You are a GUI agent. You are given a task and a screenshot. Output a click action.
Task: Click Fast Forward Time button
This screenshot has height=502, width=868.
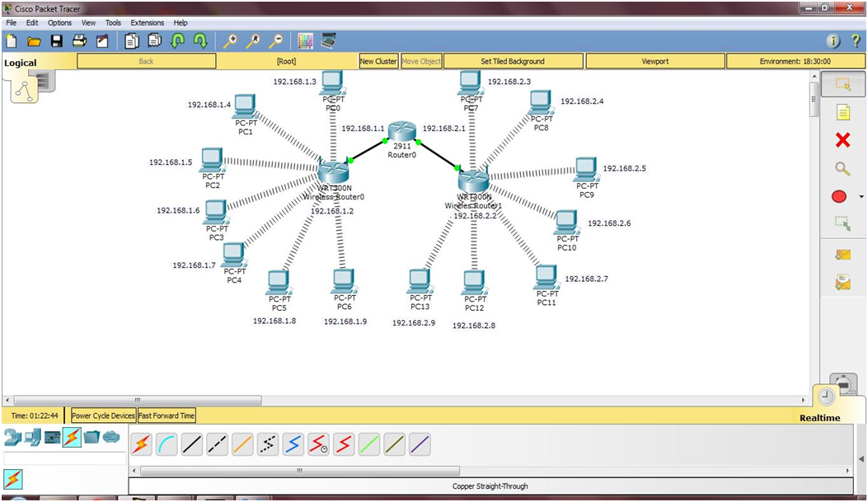tap(167, 415)
